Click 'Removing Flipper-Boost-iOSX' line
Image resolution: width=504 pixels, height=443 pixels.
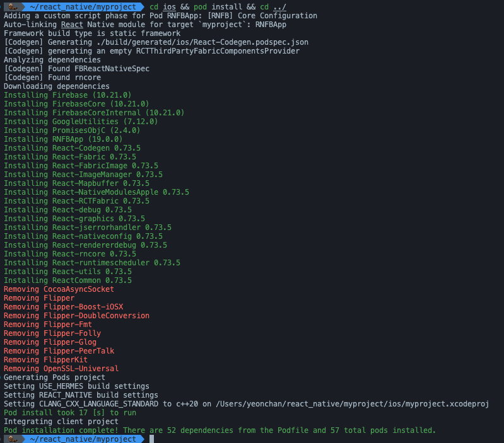click(63, 308)
